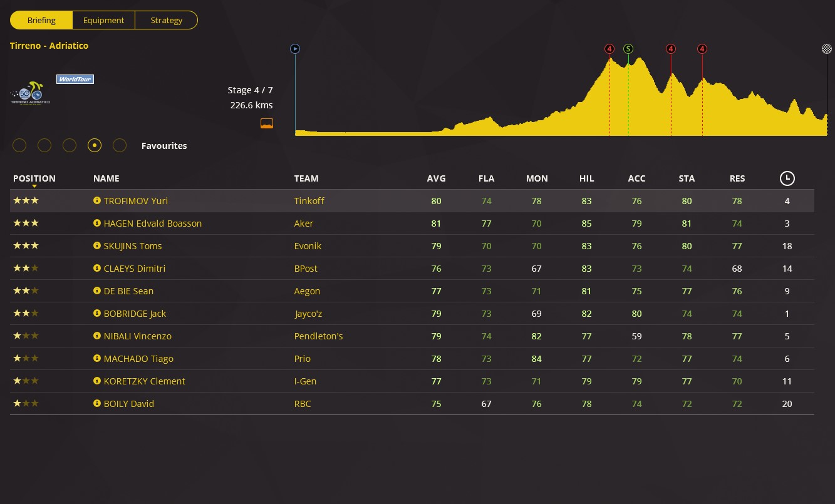Sort by TEAM column header
Viewport: 835px width, 504px height.
(x=306, y=178)
